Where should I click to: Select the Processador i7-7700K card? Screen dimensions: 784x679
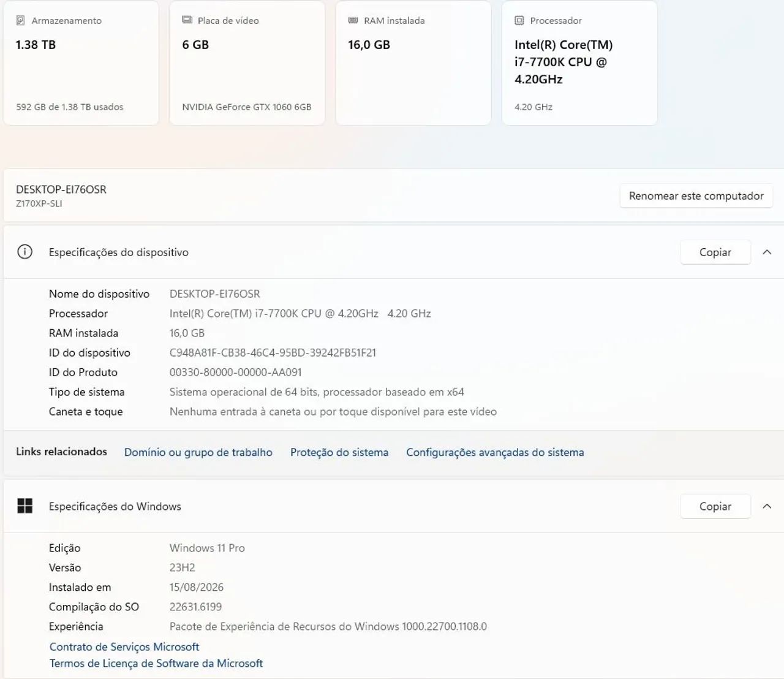pyautogui.click(x=579, y=63)
